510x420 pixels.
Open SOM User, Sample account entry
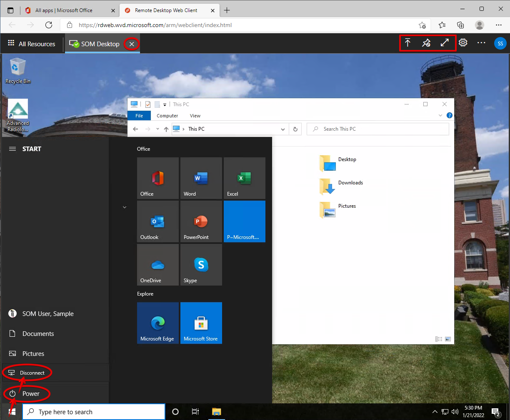[48, 314]
